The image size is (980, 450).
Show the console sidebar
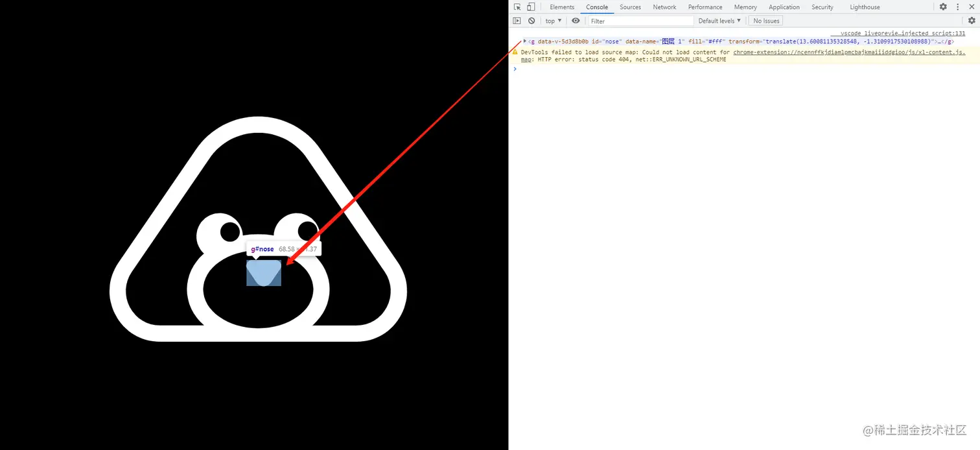517,21
